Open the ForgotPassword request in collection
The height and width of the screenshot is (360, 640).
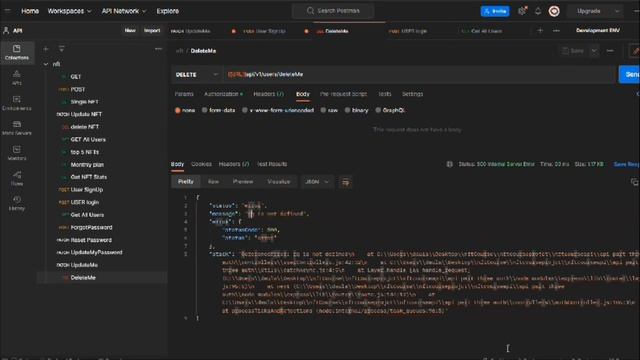click(x=91, y=227)
